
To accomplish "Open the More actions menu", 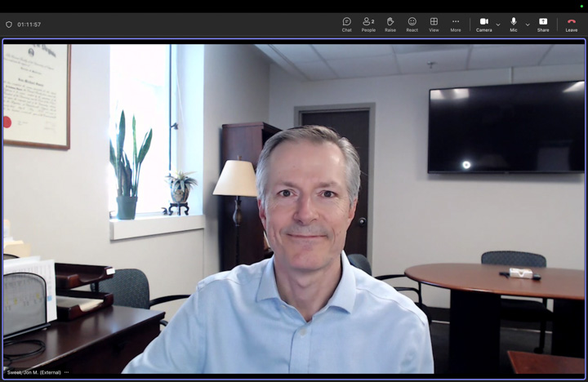I will click(456, 24).
